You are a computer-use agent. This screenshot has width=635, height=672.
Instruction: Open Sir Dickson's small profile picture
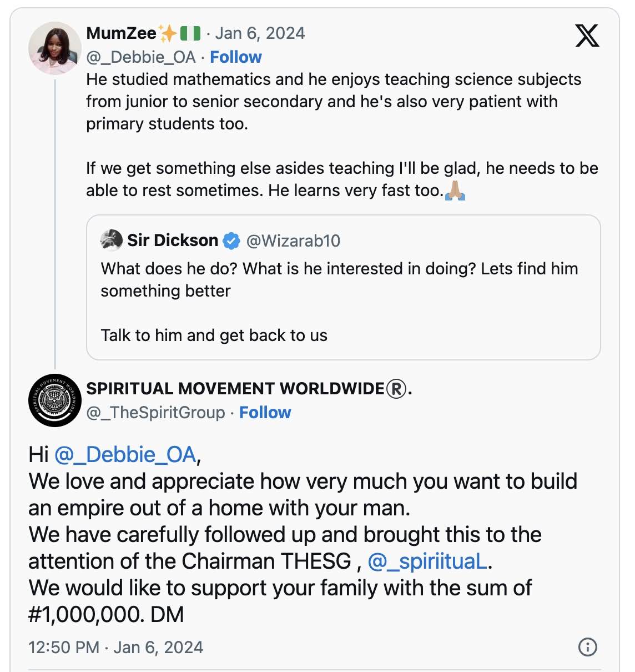(112, 240)
